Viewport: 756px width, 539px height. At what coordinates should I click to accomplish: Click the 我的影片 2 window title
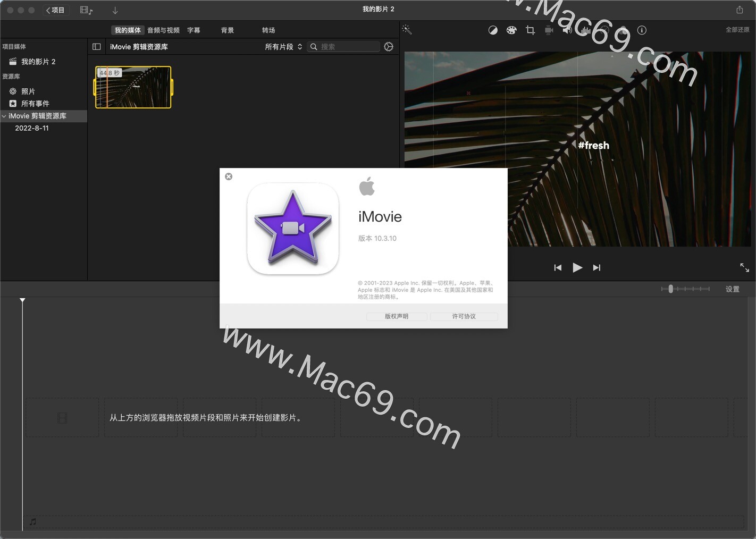[379, 9]
